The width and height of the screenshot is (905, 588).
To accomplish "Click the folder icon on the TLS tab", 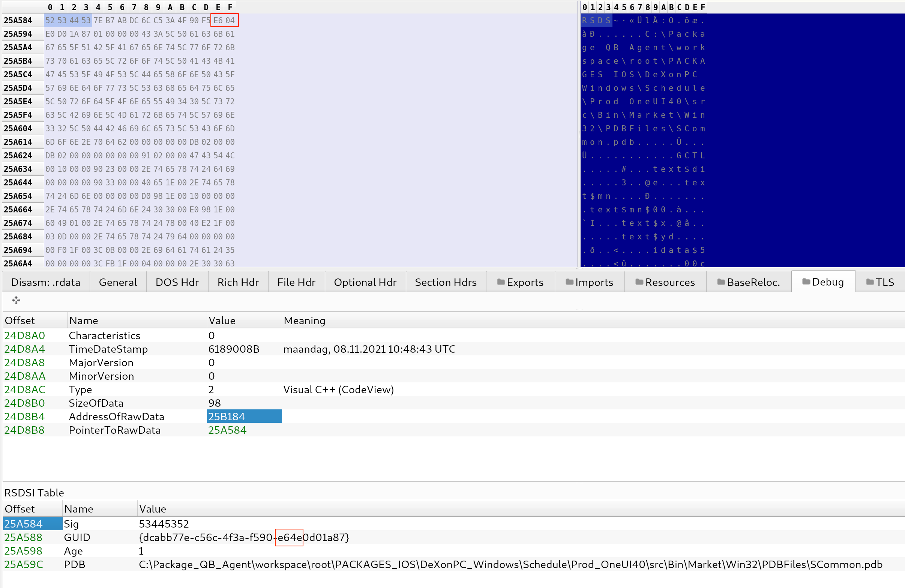I will coord(869,282).
